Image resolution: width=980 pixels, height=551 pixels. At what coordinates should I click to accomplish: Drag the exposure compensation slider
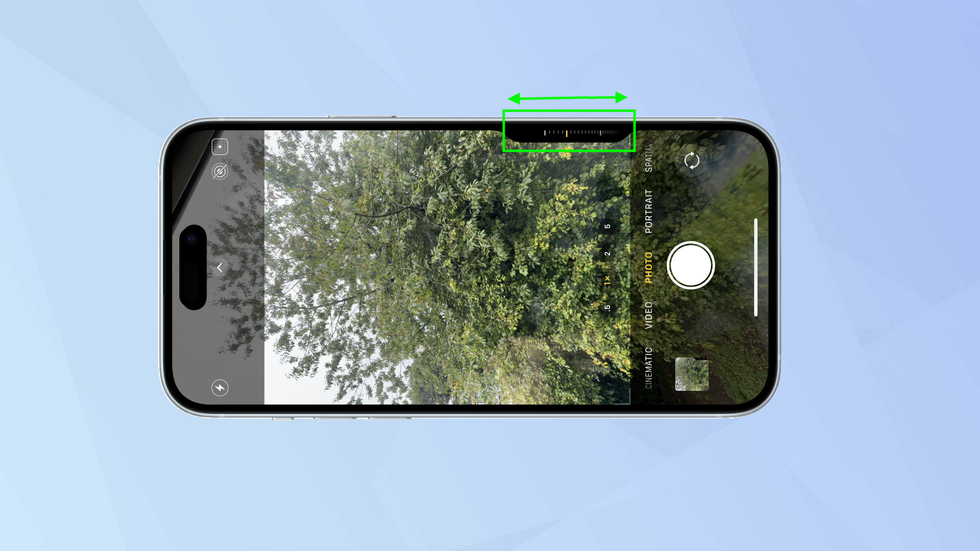[x=567, y=133]
